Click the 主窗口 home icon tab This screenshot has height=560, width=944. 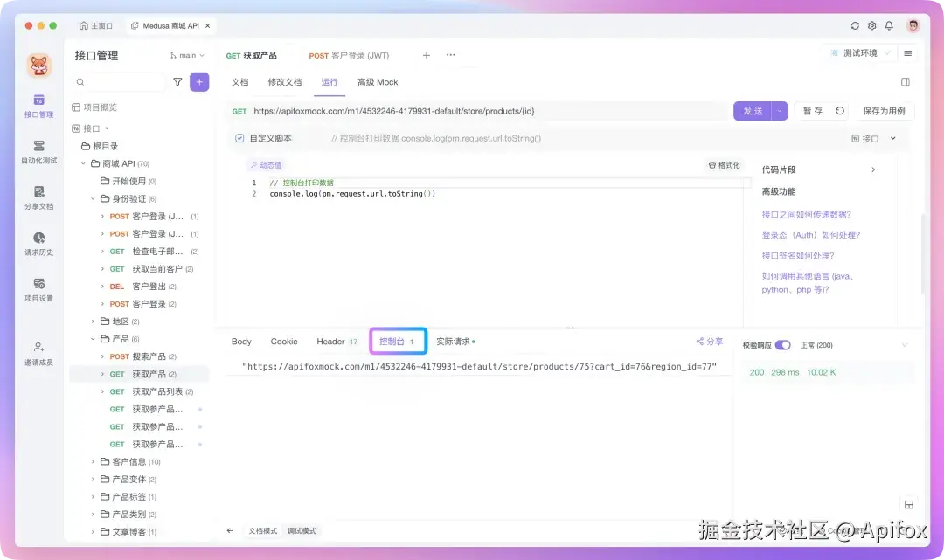[x=96, y=26]
